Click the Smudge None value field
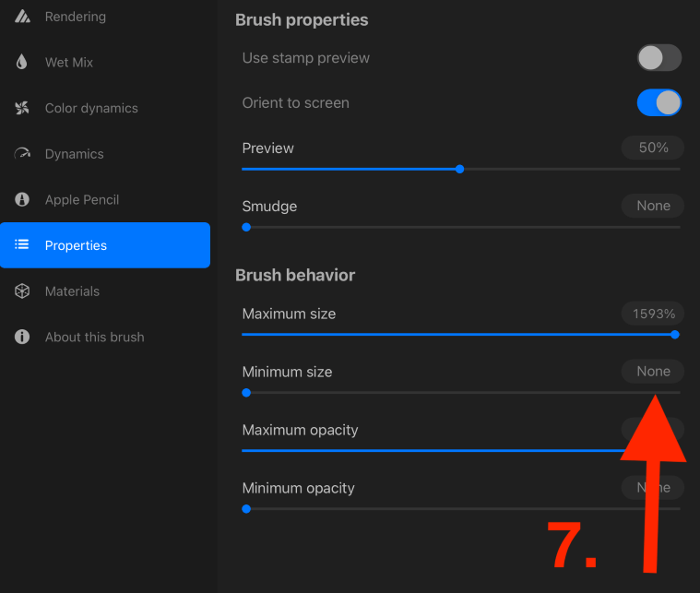Viewport: 700px width, 593px height. [x=653, y=206]
